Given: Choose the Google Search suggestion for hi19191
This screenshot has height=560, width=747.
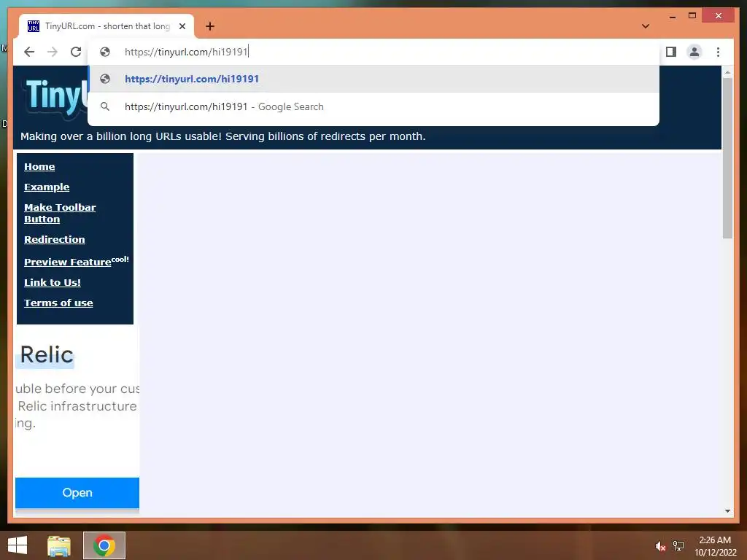Looking at the screenshot, I should click(373, 106).
